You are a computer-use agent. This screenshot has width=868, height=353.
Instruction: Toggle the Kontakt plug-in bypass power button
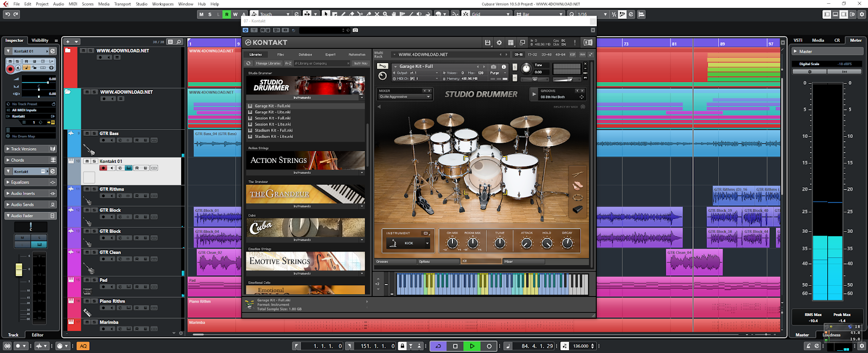[x=246, y=30]
